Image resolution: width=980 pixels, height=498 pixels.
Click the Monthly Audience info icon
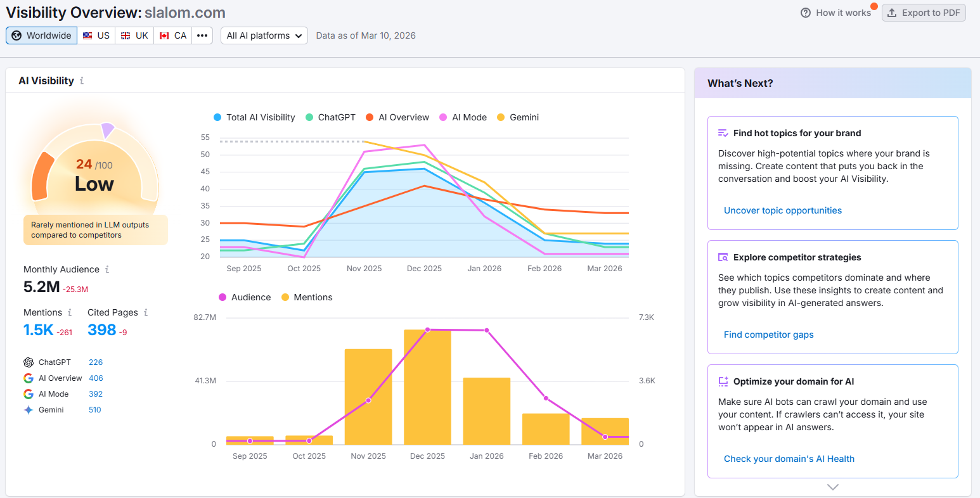click(107, 270)
